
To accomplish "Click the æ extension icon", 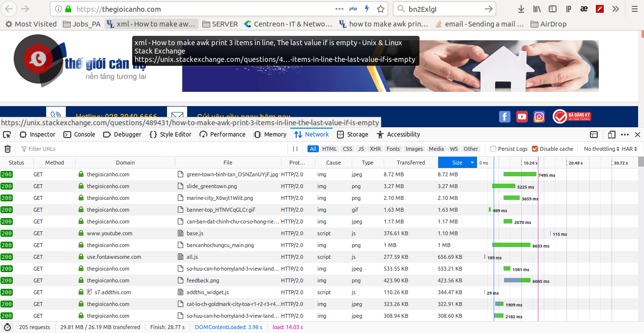I will [584, 9].
